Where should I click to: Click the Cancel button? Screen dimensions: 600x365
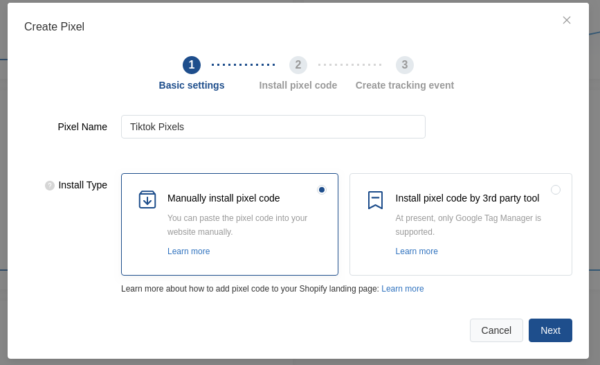click(496, 330)
